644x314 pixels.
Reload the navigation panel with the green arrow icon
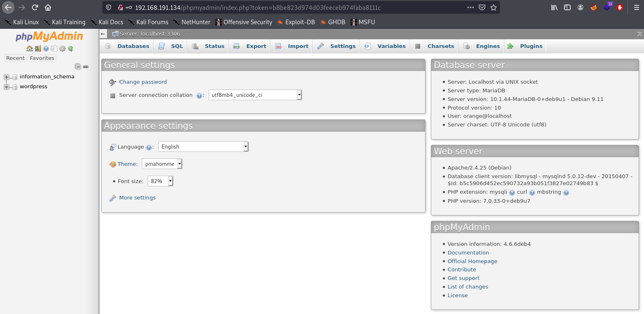71,48
